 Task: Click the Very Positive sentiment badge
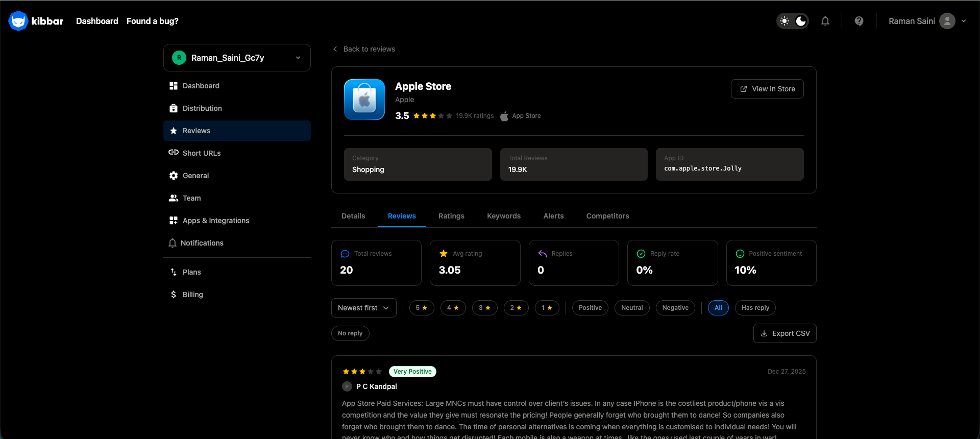click(x=412, y=372)
